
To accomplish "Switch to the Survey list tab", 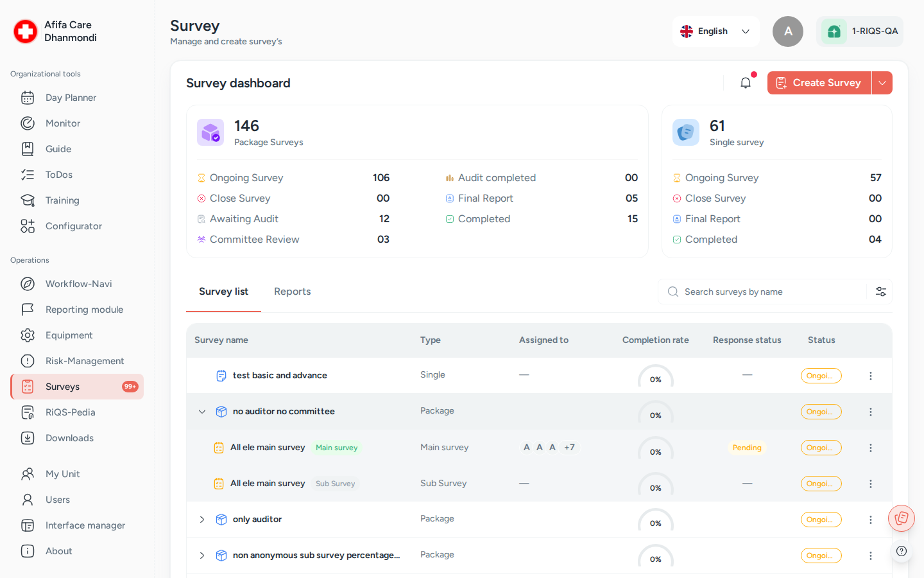I will pos(223,292).
